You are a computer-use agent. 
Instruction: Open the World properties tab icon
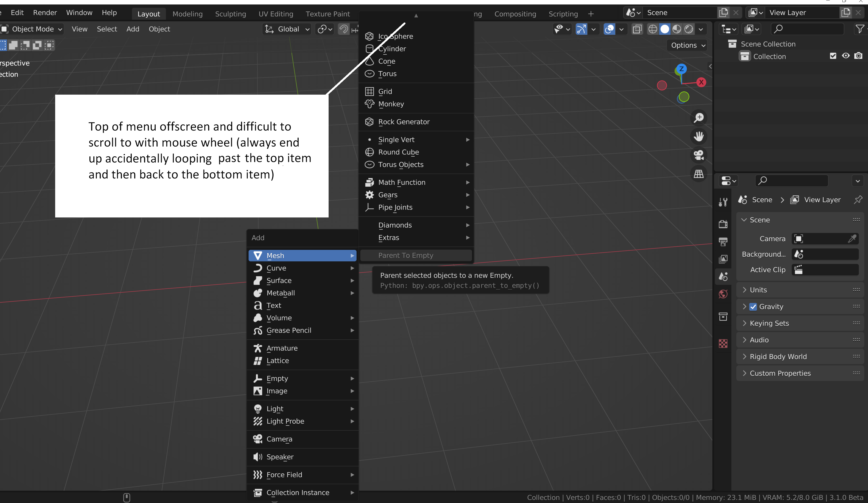click(x=723, y=294)
